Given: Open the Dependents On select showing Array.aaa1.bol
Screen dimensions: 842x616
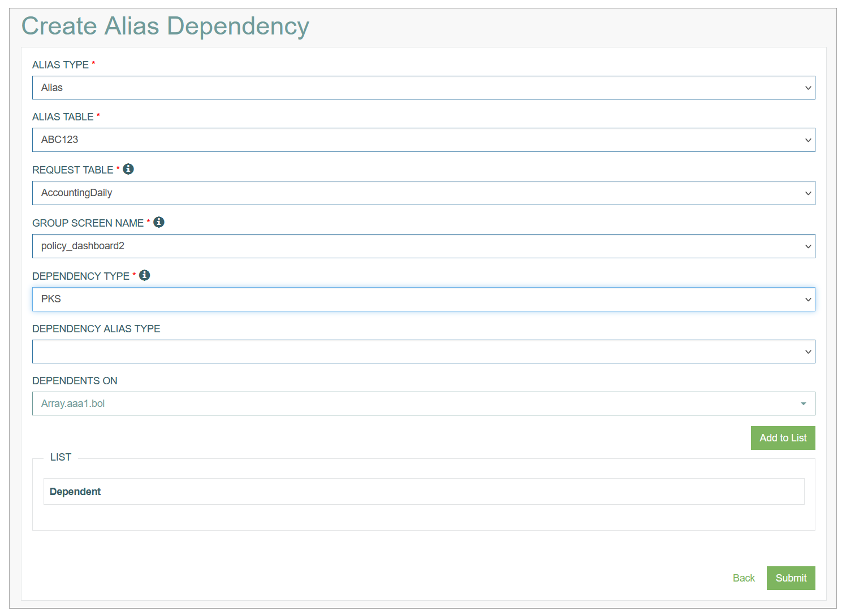Looking at the screenshot, I should pos(424,404).
